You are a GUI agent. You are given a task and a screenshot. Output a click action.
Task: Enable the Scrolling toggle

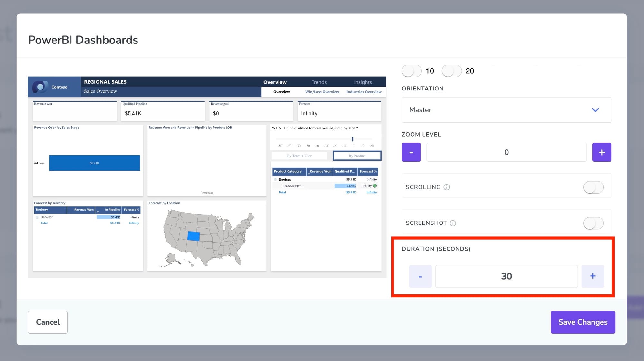point(593,187)
